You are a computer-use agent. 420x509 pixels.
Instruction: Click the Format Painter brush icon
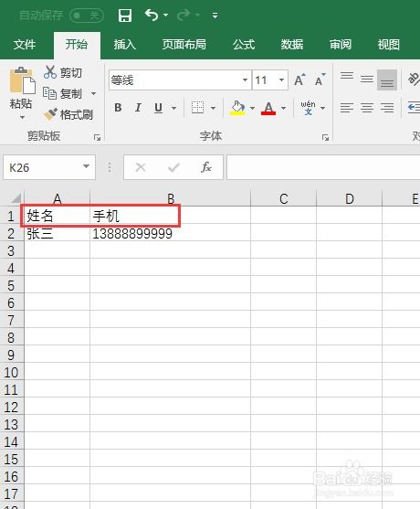(x=50, y=114)
